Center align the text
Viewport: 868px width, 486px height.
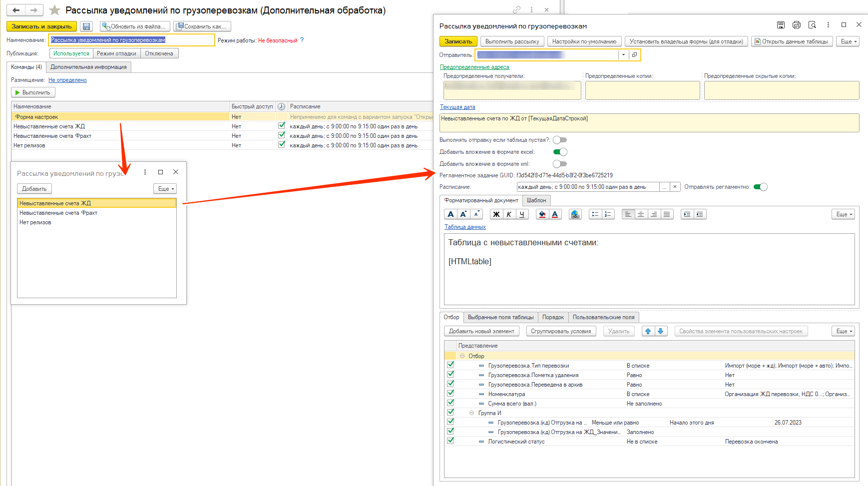point(641,214)
